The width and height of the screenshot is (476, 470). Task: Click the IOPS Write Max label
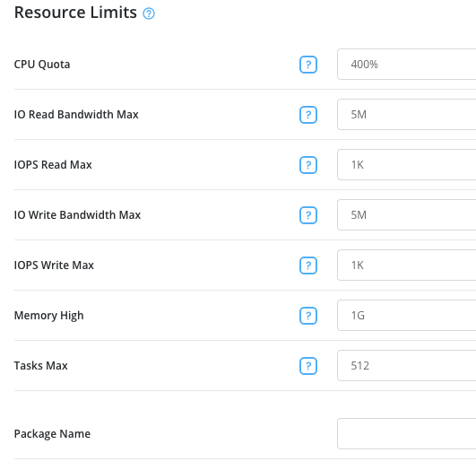click(54, 265)
